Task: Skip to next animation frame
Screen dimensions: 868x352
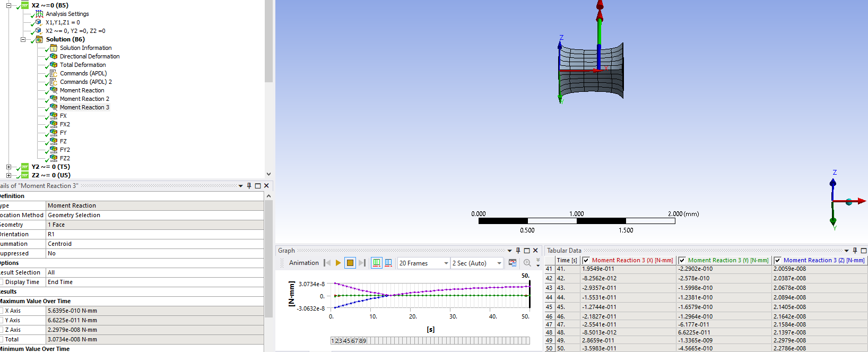Action: coord(362,263)
